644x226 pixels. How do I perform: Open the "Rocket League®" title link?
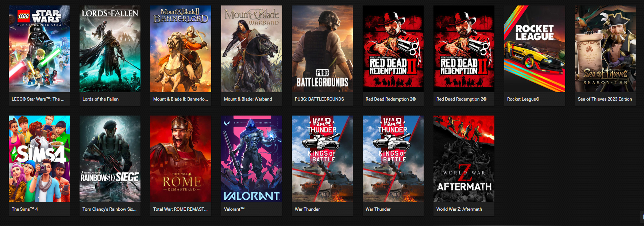(x=523, y=99)
